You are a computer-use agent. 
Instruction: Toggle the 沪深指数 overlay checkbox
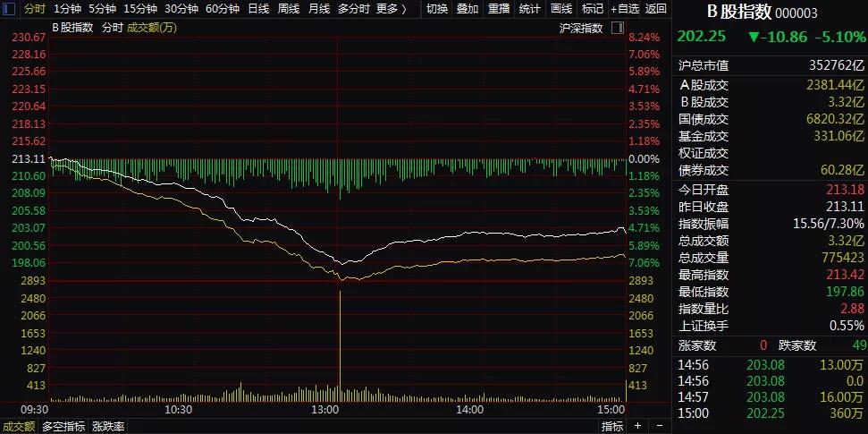(x=617, y=28)
